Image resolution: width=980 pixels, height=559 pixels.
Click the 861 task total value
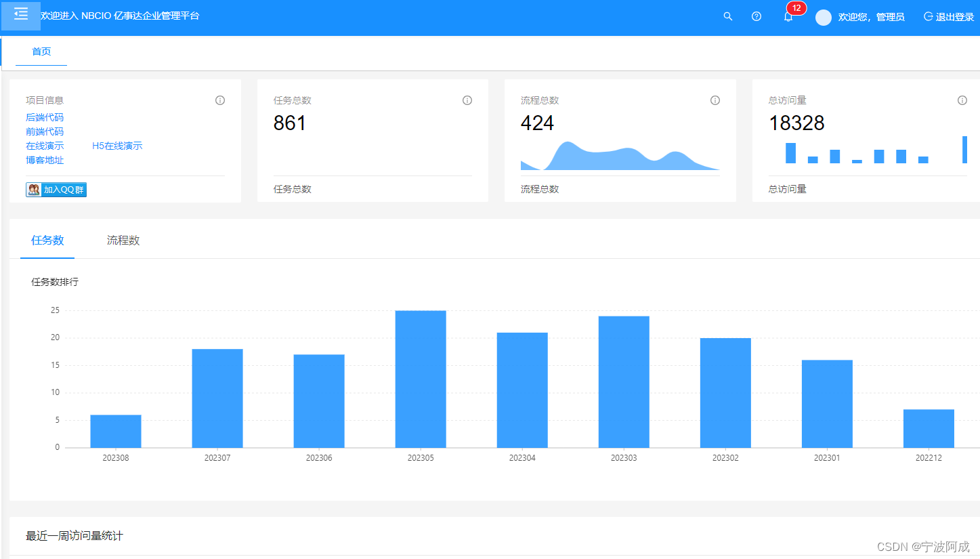click(x=290, y=123)
